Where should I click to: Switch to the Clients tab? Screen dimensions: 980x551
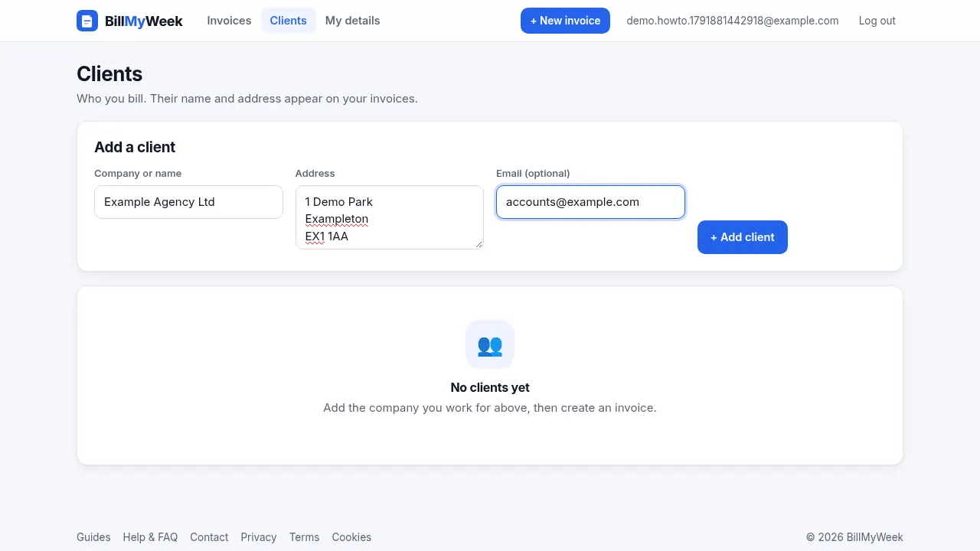pyautogui.click(x=289, y=21)
